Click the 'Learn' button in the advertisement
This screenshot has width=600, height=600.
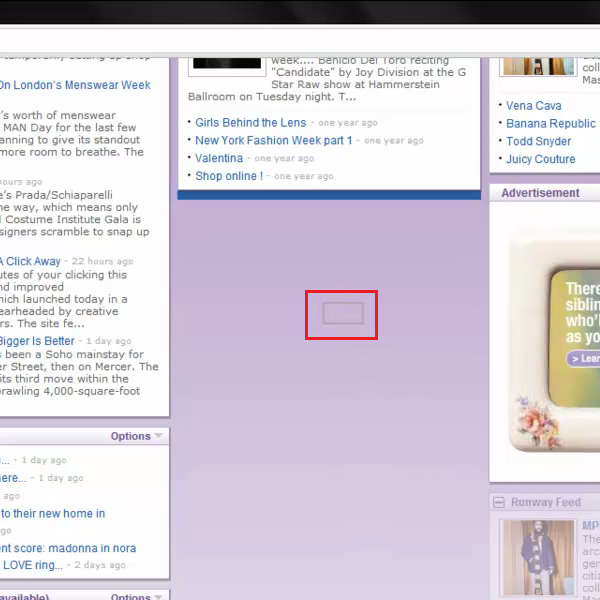(x=583, y=359)
